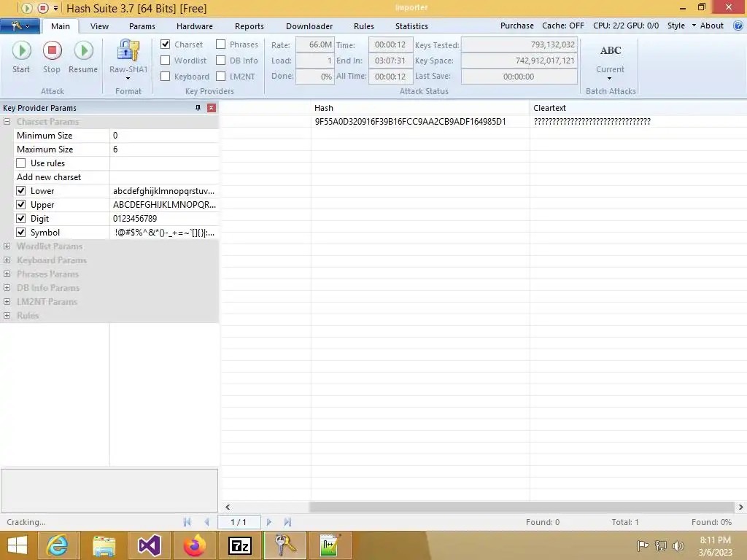
Task: Stop the running attack in the ribbon
Action: pyautogui.click(x=52, y=50)
